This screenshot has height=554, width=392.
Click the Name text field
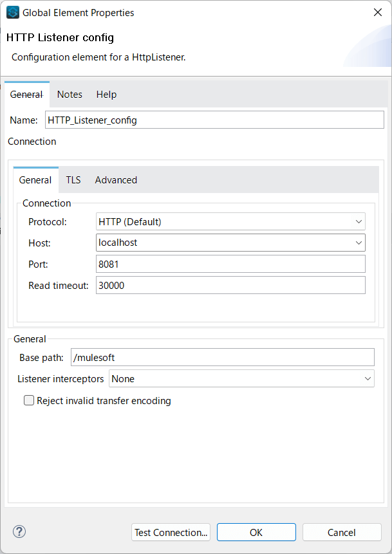214,120
